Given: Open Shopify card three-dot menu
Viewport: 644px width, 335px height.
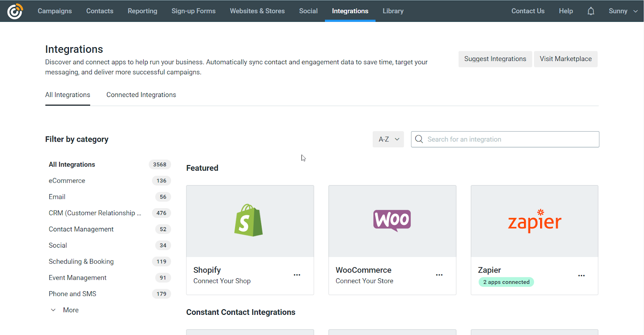Looking at the screenshot, I should tap(297, 275).
